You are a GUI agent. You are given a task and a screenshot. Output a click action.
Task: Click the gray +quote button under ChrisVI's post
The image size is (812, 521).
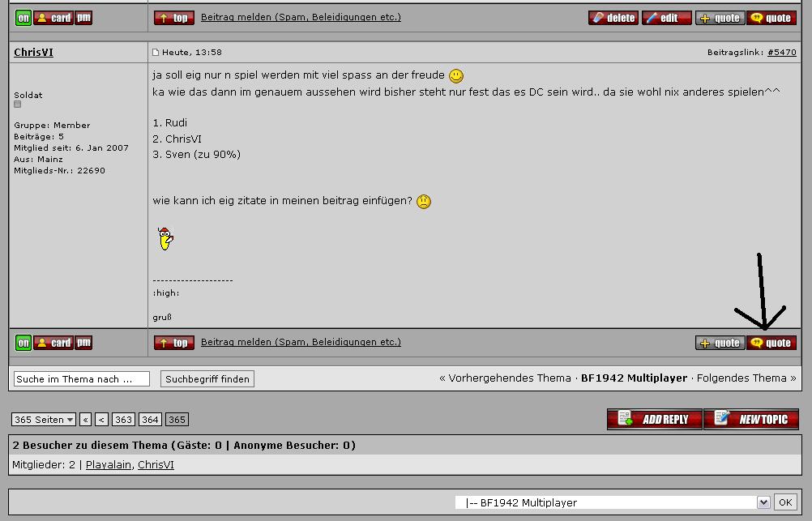720,343
